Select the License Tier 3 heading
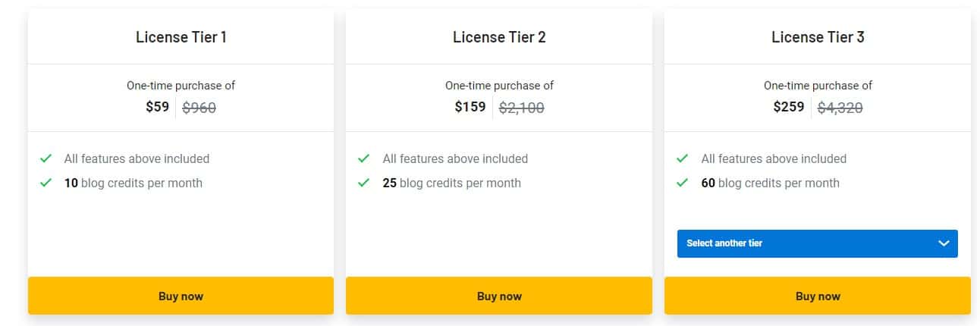This screenshot has width=980, height=326. pyautogui.click(x=818, y=37)
